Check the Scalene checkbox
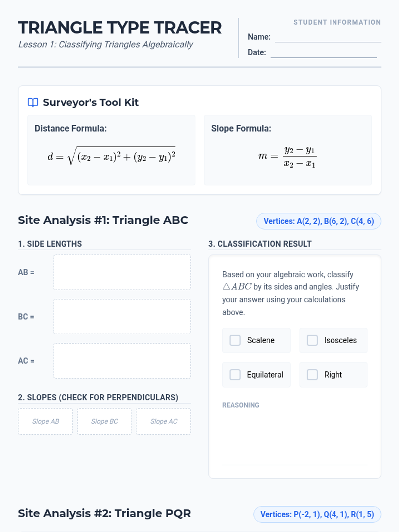399x532 pixels. pos(235,340)
